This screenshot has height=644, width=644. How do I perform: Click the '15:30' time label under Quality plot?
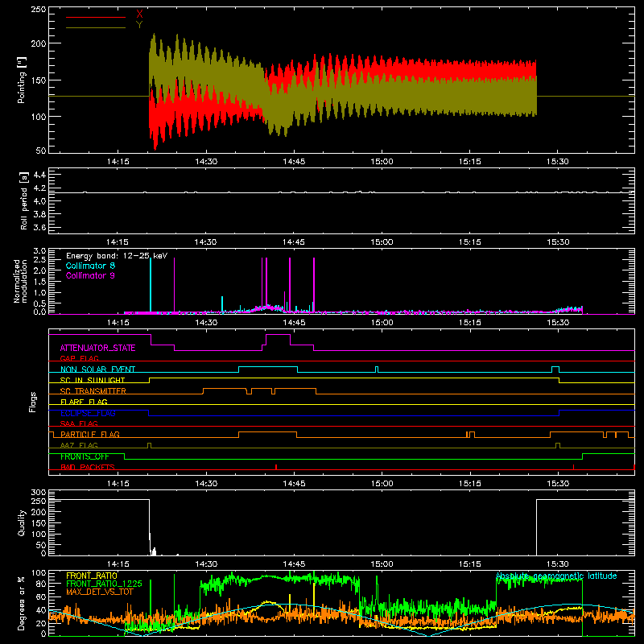click(x=558, y=564)
